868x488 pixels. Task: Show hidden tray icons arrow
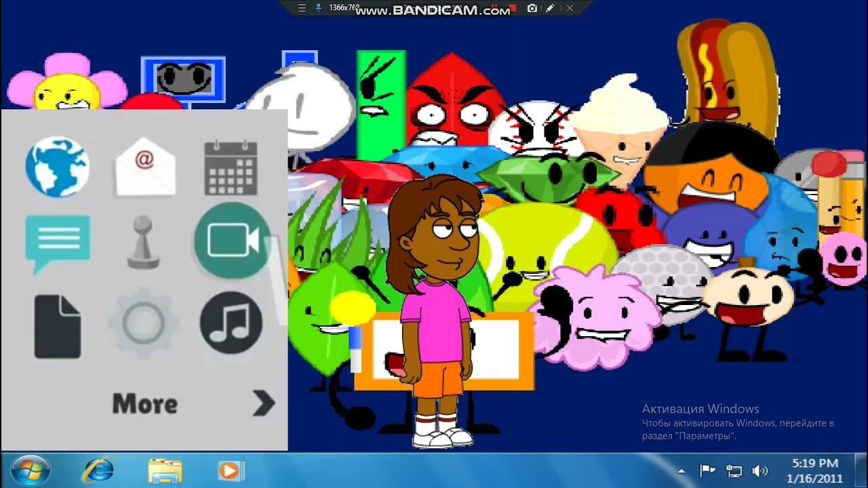(682, 471)
